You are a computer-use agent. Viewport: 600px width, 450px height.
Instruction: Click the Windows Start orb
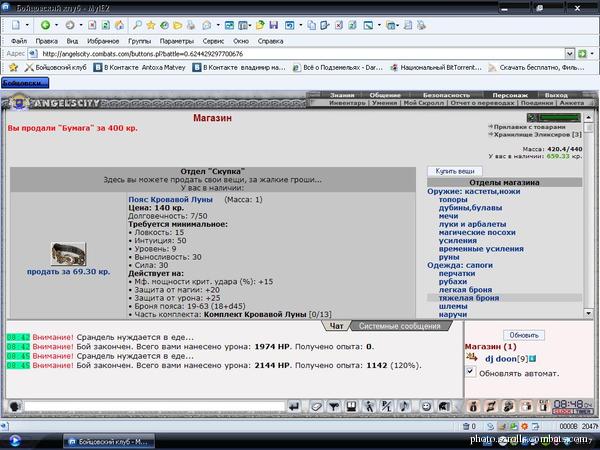(15, 442)
